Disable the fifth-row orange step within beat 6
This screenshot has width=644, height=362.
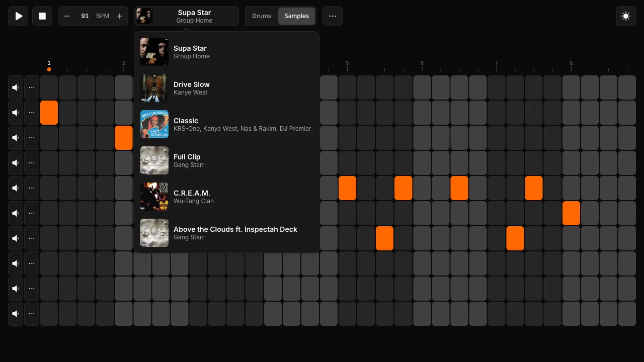point(459,188)
